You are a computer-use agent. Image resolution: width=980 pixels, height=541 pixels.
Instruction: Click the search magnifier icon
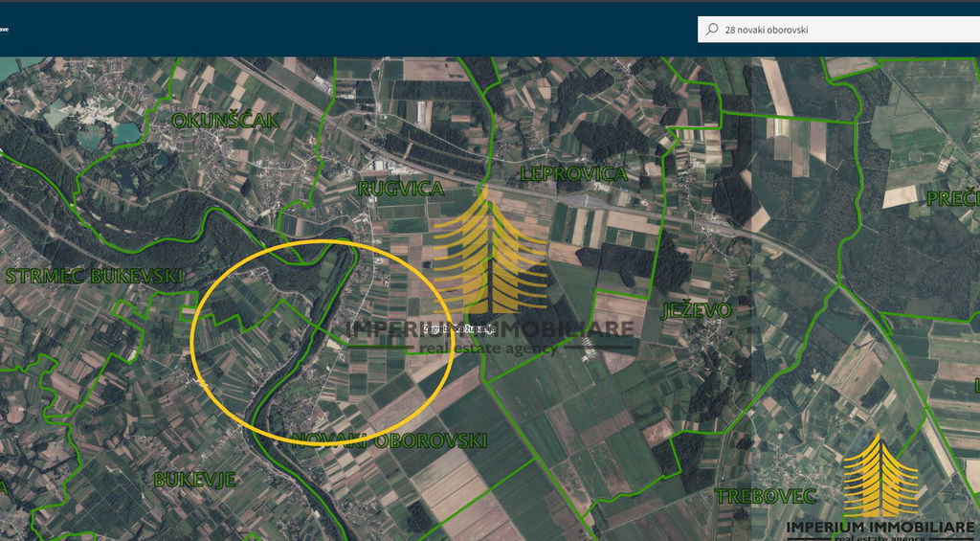[x=711, y=30]
